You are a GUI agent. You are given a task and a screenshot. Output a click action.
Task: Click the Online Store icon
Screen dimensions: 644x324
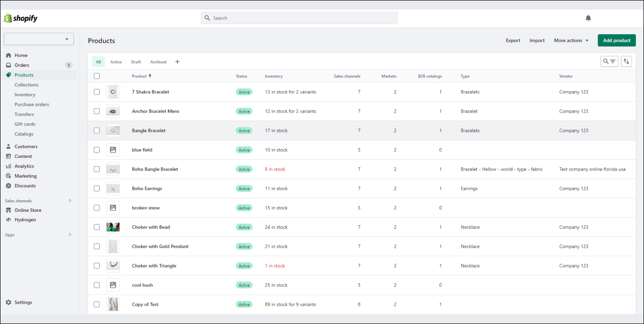pos(8,210)
